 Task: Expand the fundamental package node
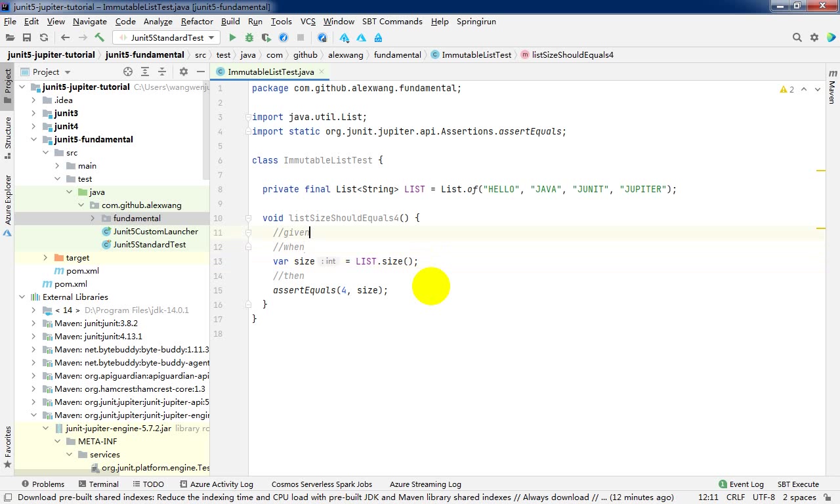(93, 218)
